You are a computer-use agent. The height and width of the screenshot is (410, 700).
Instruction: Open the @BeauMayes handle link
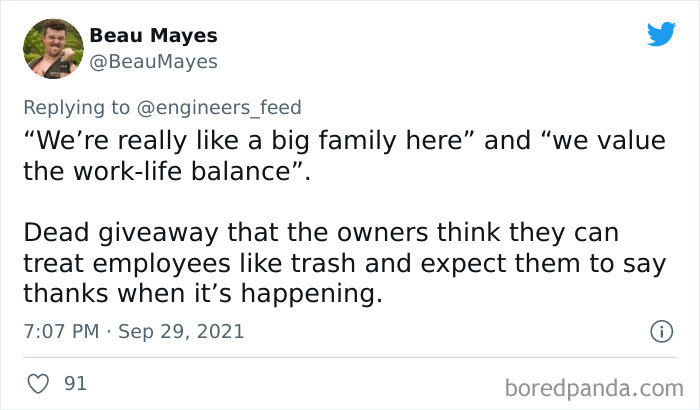153,62
